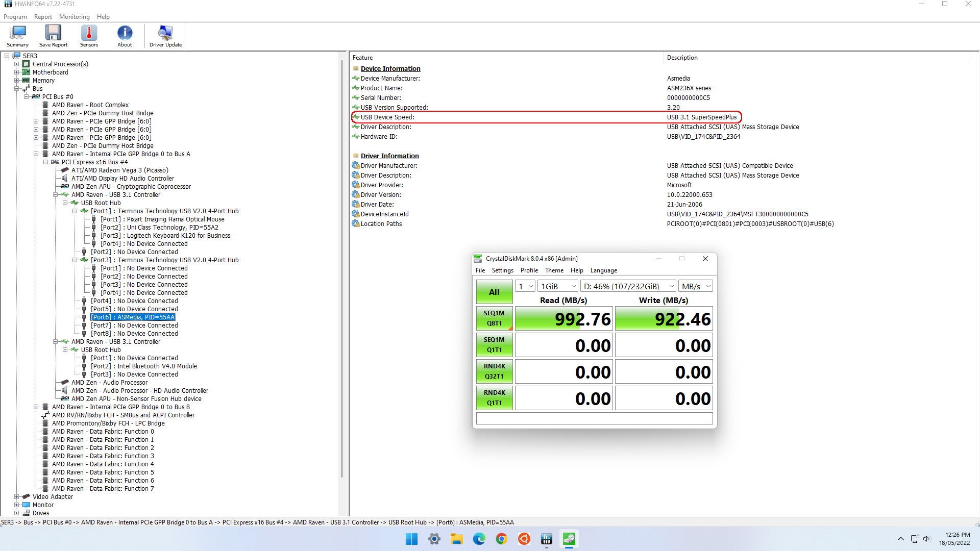Image resolution: width=980 pixels, height=551 pixels.
Task: Select Intel Bluetooth V4.0 Module entry
Action: (x=157, y=366)
